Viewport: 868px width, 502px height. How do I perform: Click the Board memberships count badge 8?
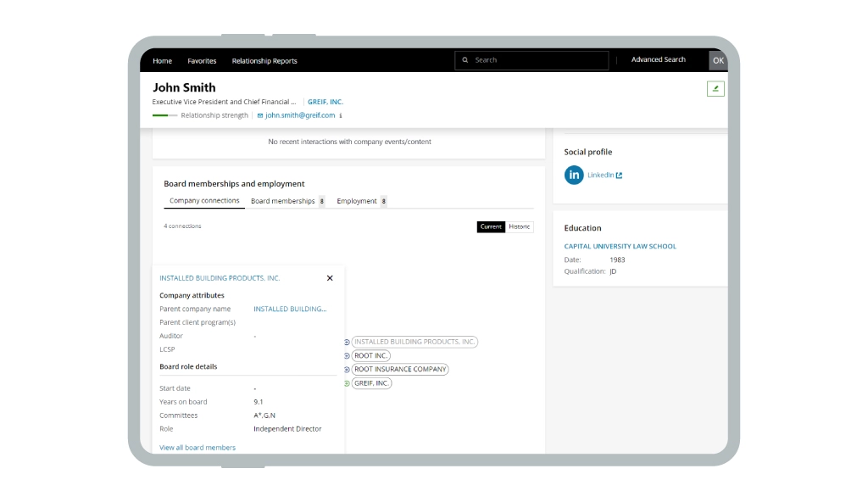(321, 201)
